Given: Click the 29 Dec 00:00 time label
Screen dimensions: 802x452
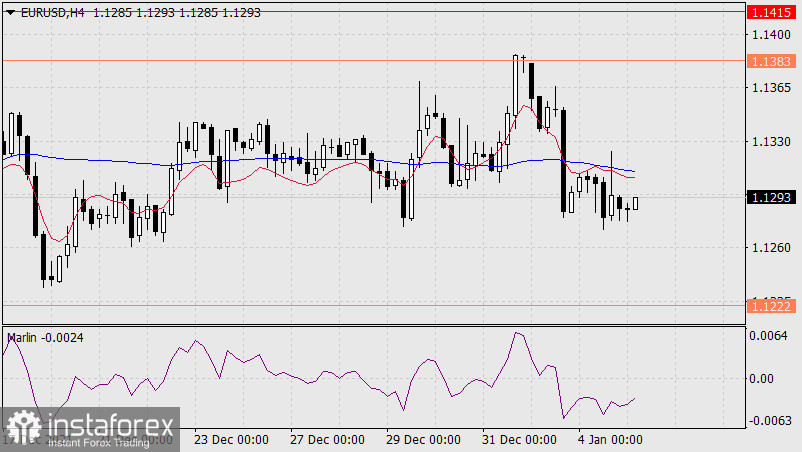Looking at the screenshot, I should coord(424,440).
